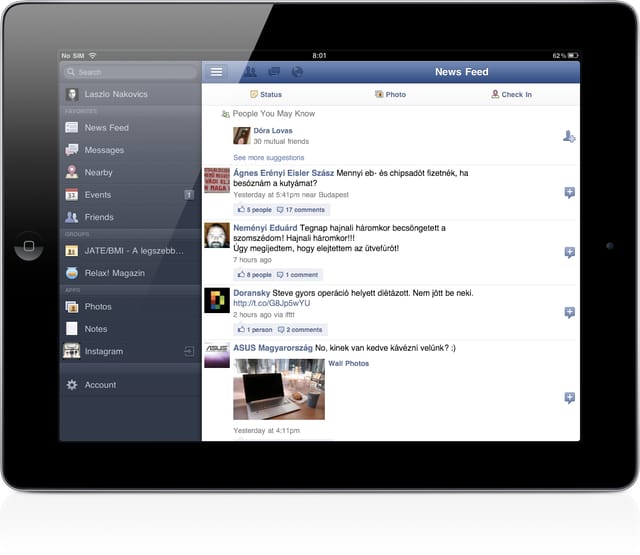Click ASUS Magyarország logo thumbnail
Viewport: 640px width, 555px height.
click(x=217, y=355)
